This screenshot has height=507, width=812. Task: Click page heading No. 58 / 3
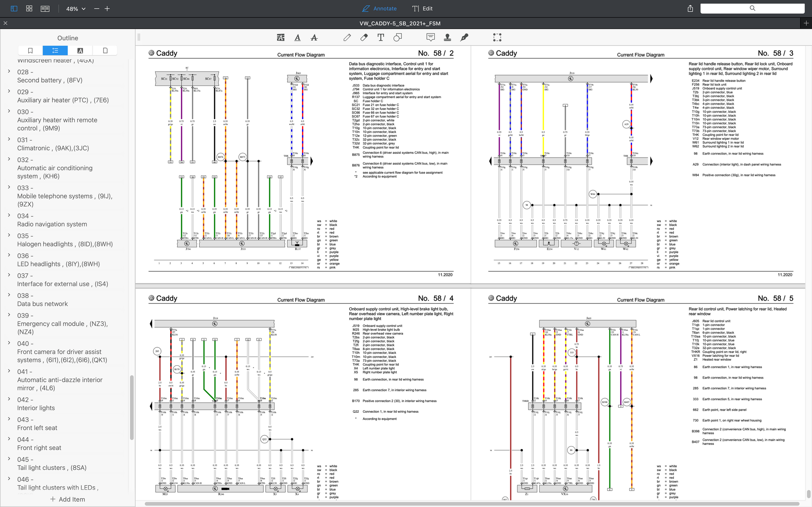pos(775,53)
